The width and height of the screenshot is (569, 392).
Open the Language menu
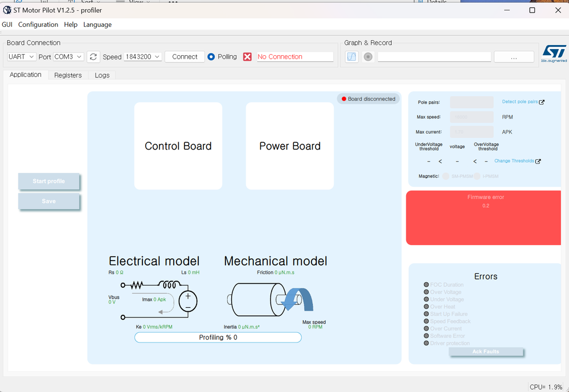pyautogui.click(x=97, y=24)
